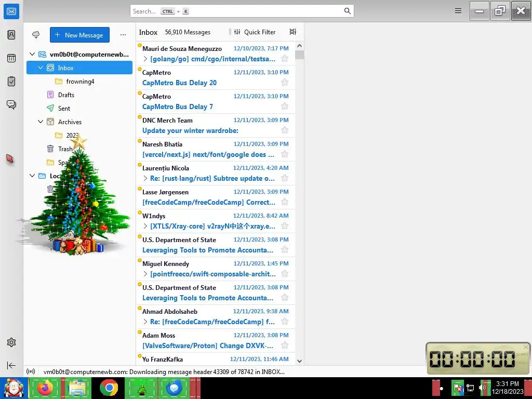The image size is (532, 399).
Task: Open Update your winter wardrobe email
Action: click(216, 126)
